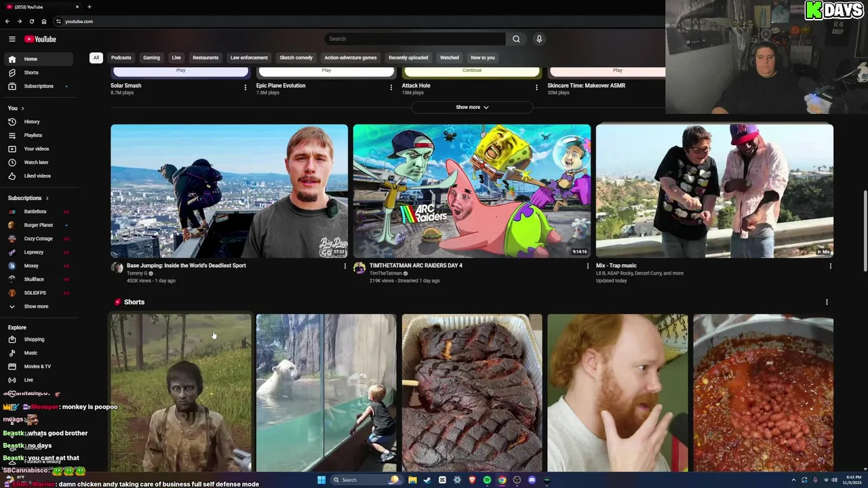
Task: Select the New to you chip
Action: coord(483,58)
